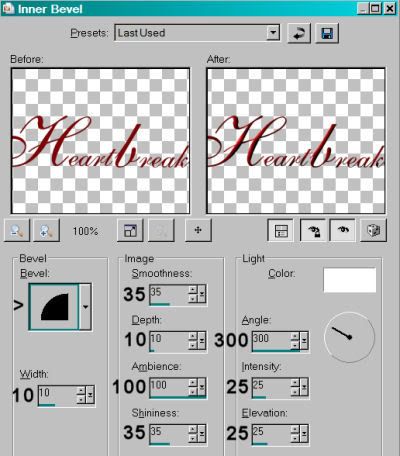Expand the Bevel shape dropdown arrow
400x456 pixels.
click(x=85, y=307)
